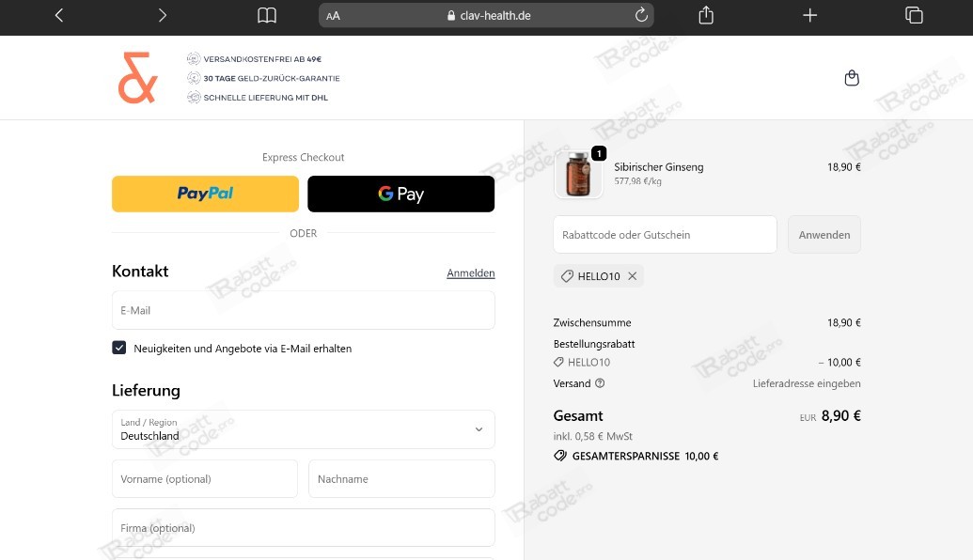This screenshot has height=560, width=973.
Task: Click the Rabattcode oder Gutschein field
Action: 665,234
